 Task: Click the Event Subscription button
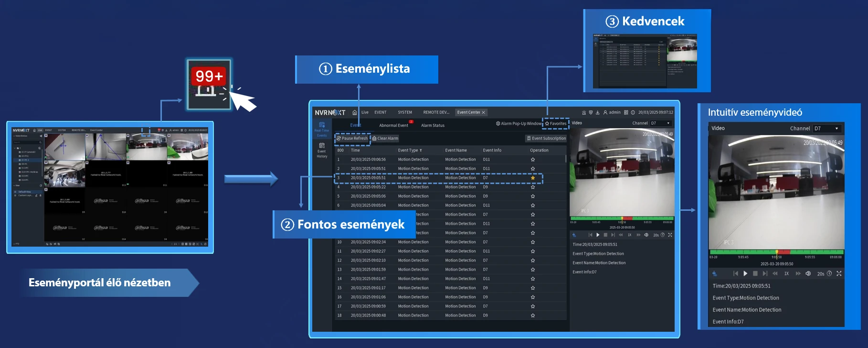pyautogui.click(x=546, y=139)
